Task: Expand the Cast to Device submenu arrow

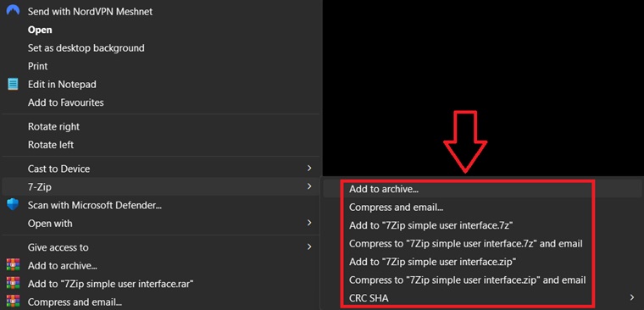Action: pos(309,169)
